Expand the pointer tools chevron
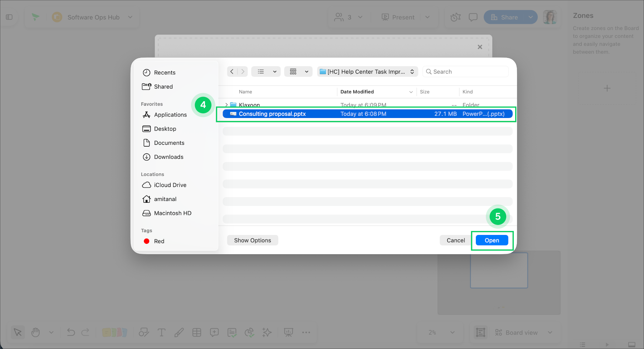Viewport: 644px width, 349px height. click(x=51, y=333)
